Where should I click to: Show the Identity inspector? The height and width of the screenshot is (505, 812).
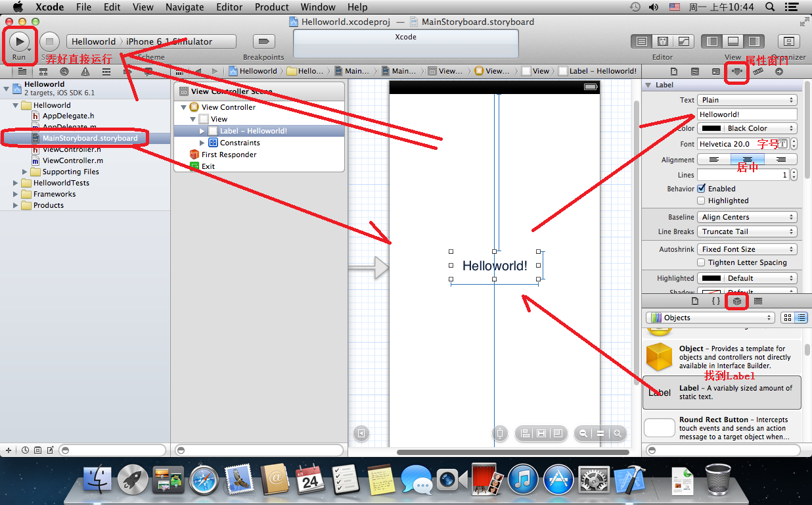[716, 71]
